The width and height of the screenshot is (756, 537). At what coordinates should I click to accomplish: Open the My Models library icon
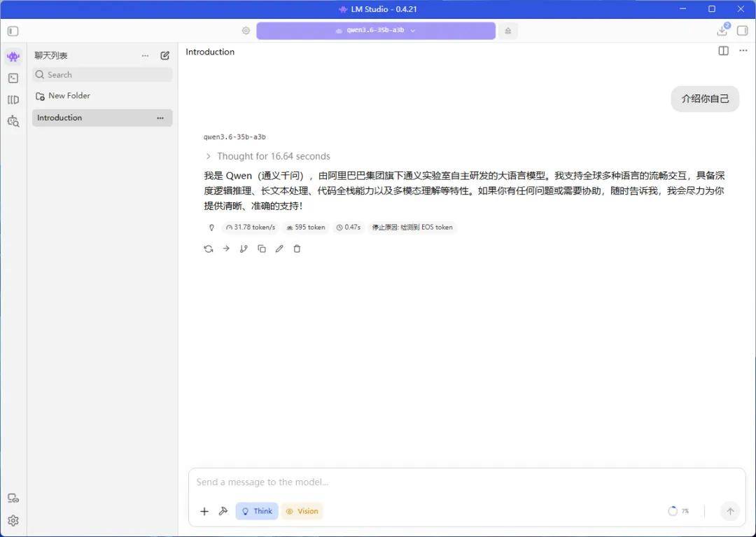pyautogui.click(x=13, y=100)
